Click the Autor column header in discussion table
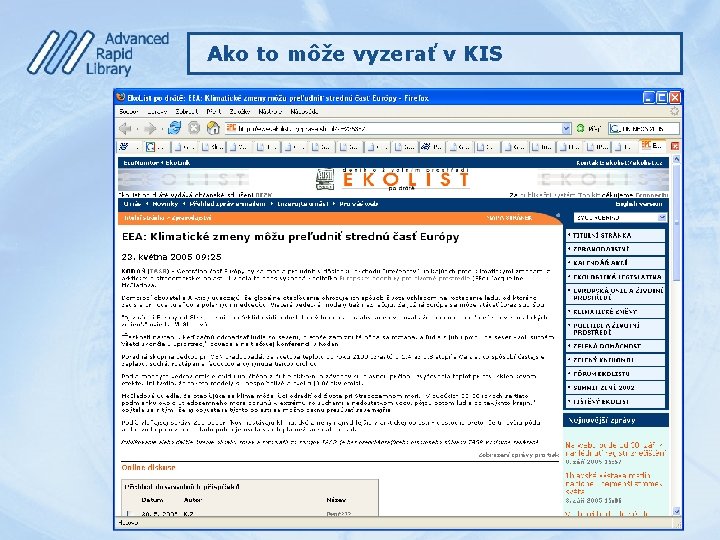The height and width of the screenshot is (540, 720). point(193,500)
